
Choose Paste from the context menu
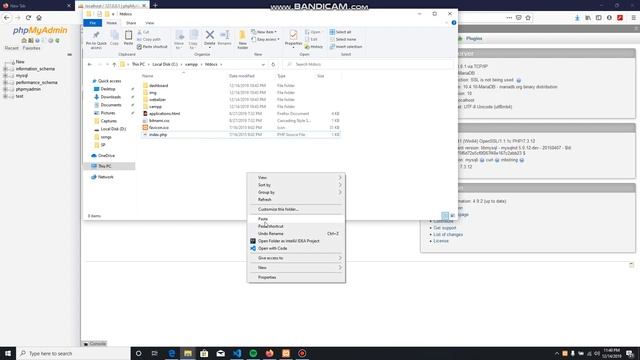296,219
